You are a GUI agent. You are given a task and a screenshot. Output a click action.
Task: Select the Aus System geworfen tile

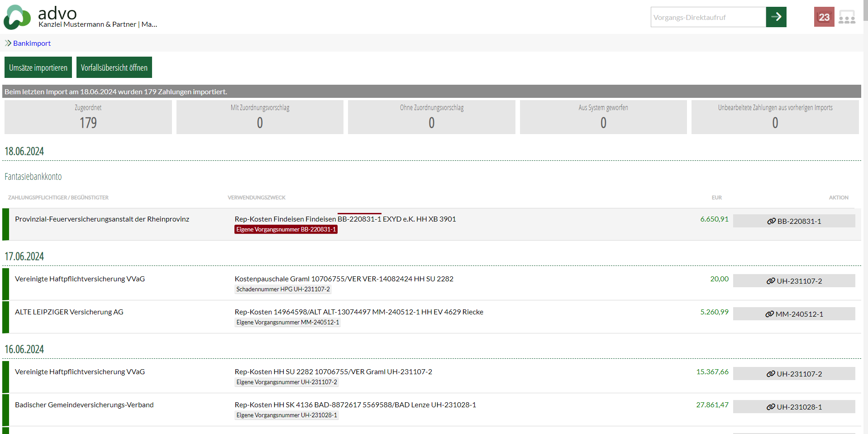coord(603,117)
